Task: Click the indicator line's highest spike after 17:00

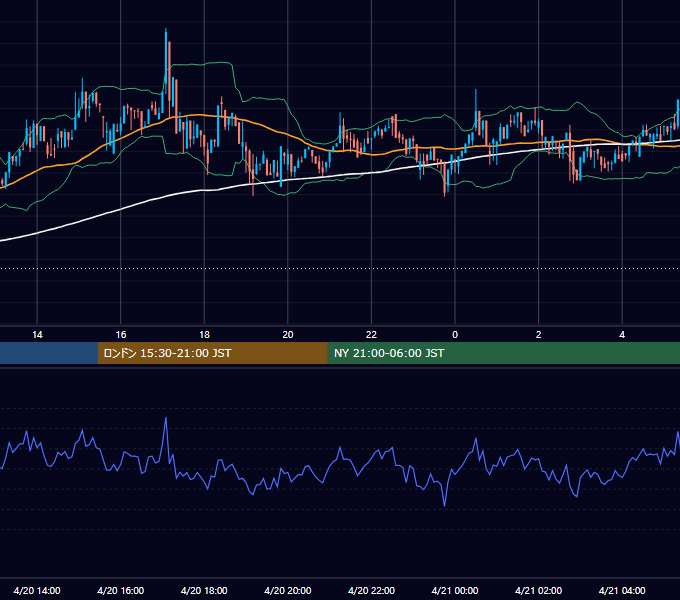Action: coord(166,419)
